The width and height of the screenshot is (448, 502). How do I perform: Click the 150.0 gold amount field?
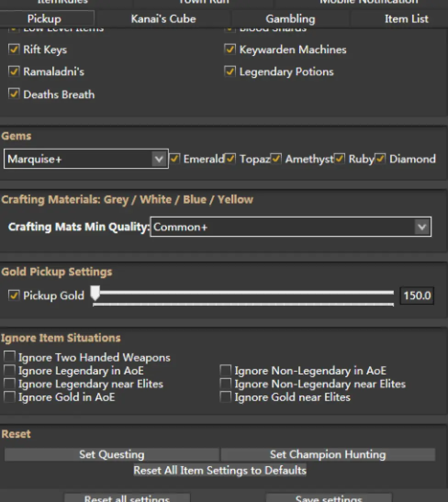(x=417, y=296)
